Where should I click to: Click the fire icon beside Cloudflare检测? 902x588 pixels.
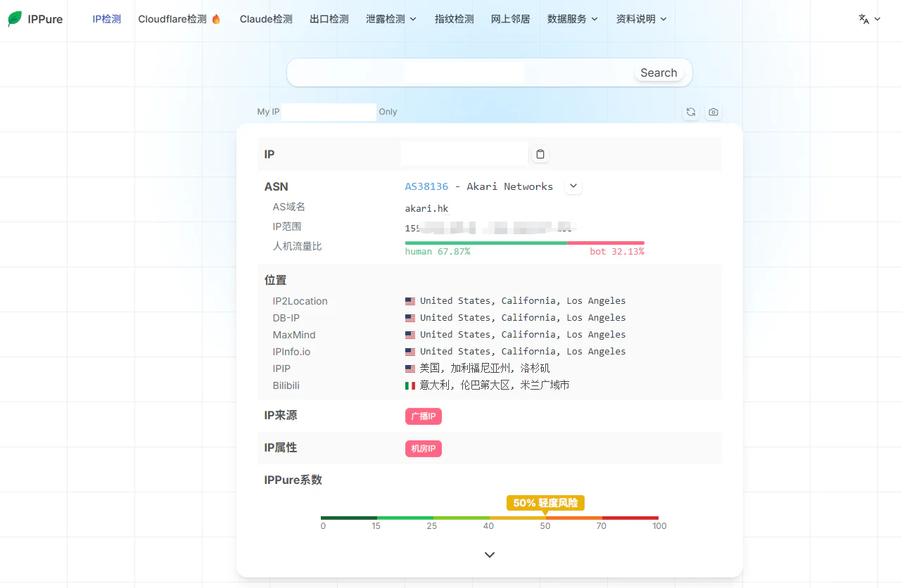point(216,19)
